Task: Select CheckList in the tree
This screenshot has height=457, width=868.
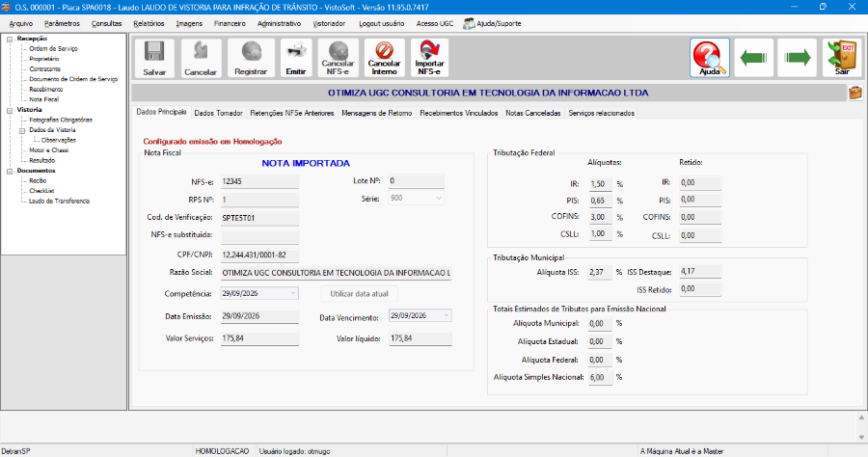Action: (41, 191)
